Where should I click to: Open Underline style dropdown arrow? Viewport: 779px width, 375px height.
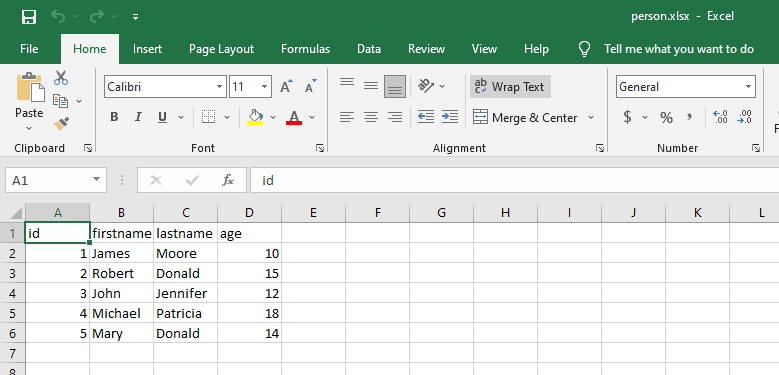[181, 118]
